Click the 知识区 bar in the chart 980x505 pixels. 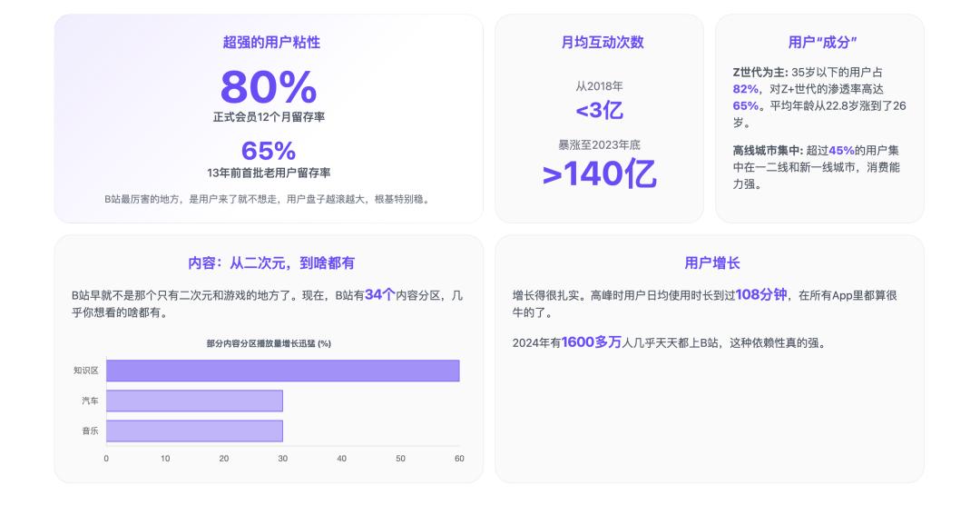282,371
